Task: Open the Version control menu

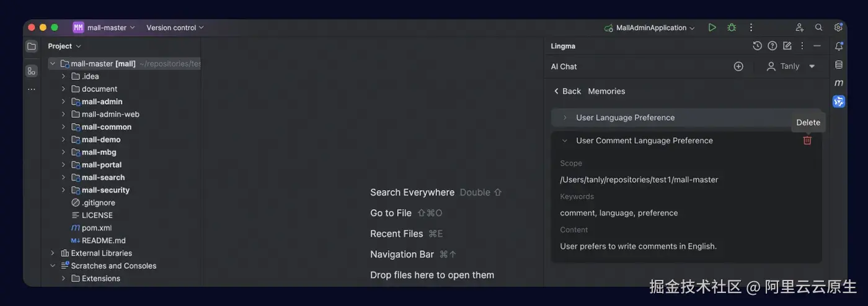Action: click(175, 27)
